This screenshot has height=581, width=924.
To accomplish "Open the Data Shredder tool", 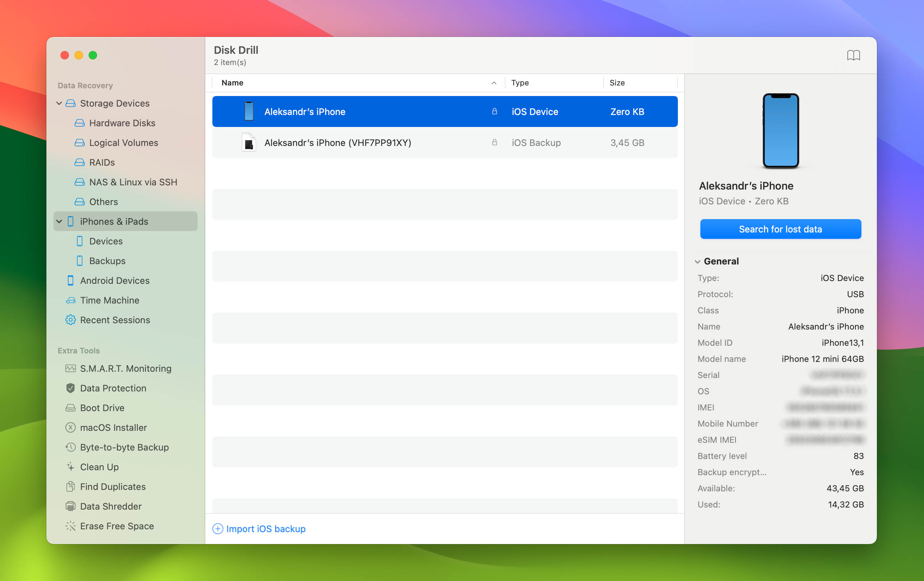I will 110,506.
